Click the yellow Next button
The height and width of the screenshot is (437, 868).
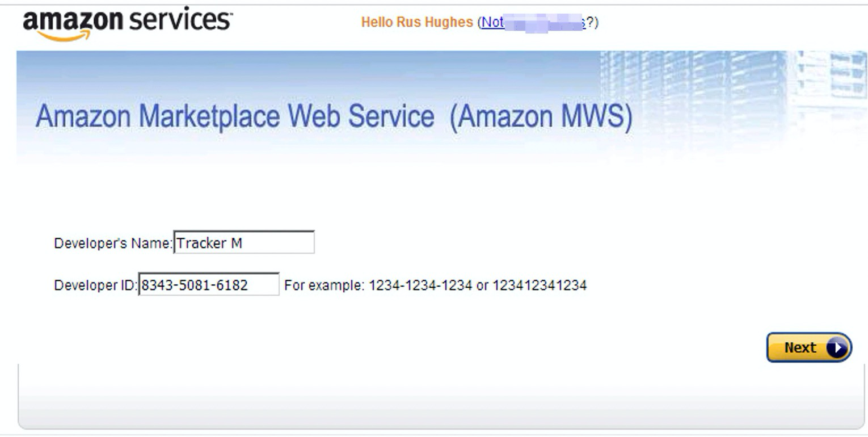tap(809, 347)
